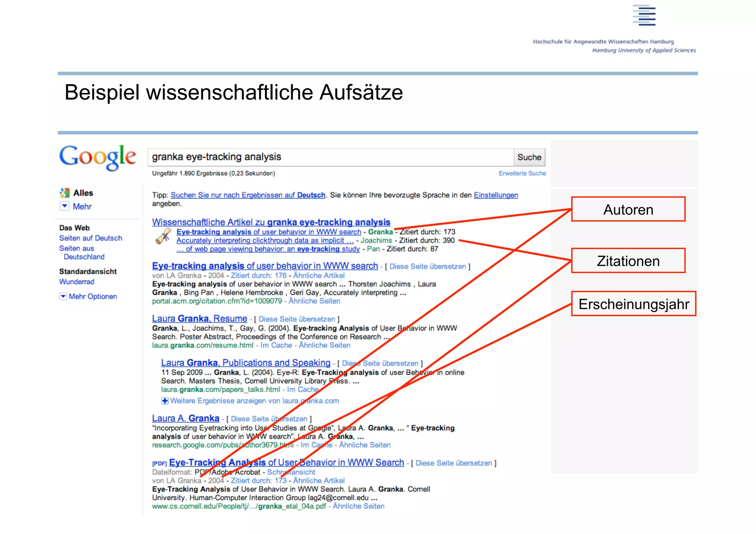Click the Suche button

[529, 157]
